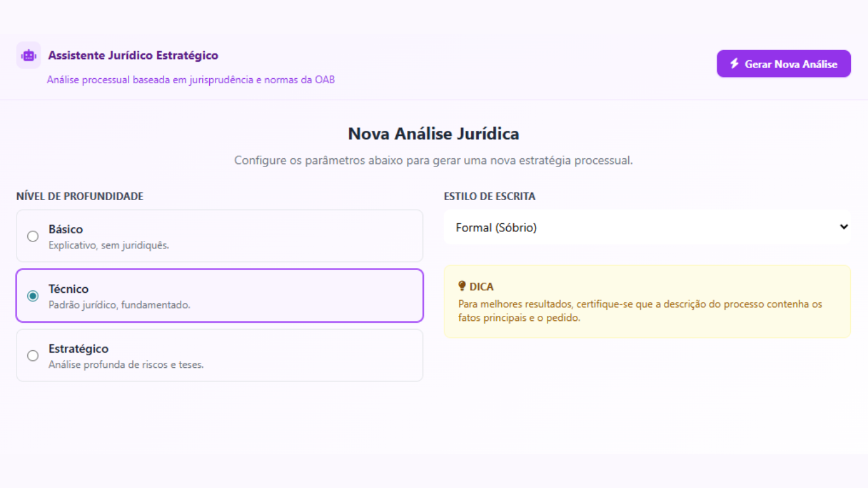Click the chevron arrow on the writing style dropdown
This screenshot has width=868, height=488.
(843, 227)
